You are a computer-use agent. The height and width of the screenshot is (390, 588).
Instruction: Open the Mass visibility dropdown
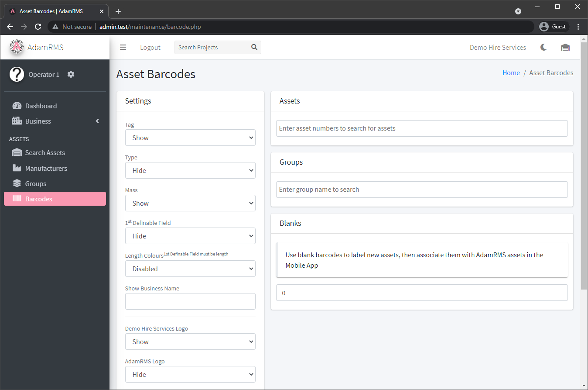point(190,203)
